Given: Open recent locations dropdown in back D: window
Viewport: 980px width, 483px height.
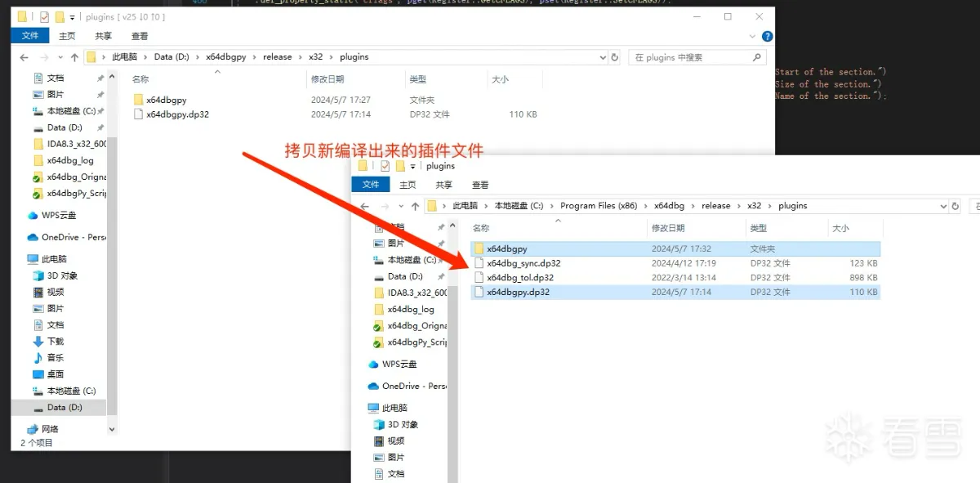Looking at the screenshot, I should (x=61, y=57).
